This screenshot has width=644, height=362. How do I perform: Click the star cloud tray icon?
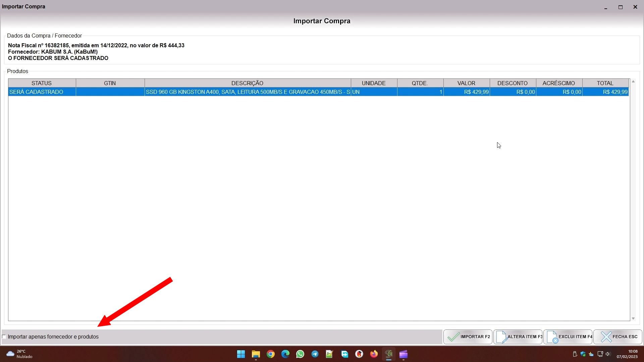[x=591, y=354]
